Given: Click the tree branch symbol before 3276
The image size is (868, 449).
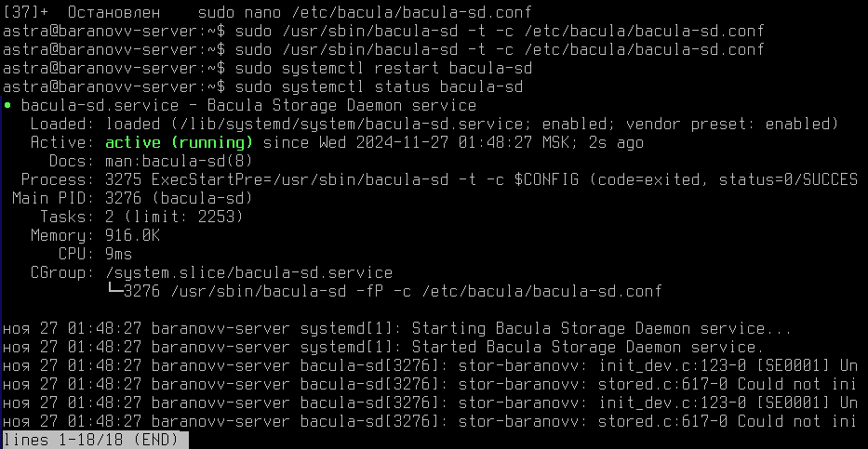Looking at the screenshot, I should (114, 290).
